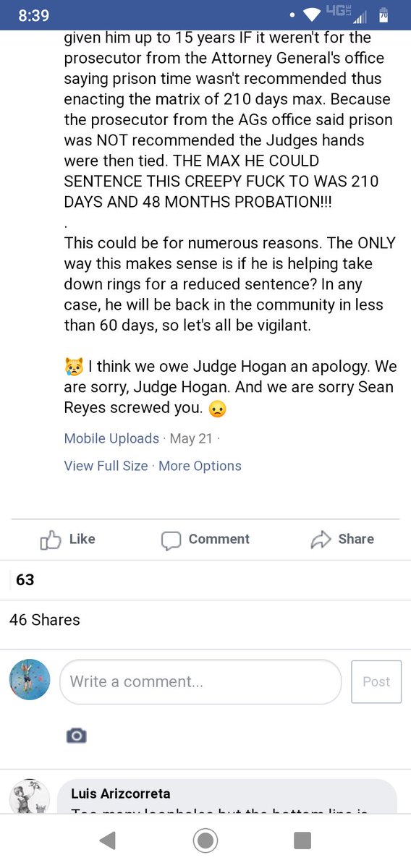
Task: Open the Mobile Uploads album link
Action: click(111, 438)
